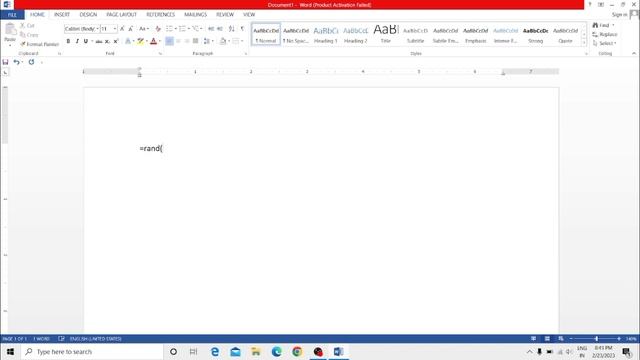Viewport: 640px width, 360px height.
Task: Apply yellow text highlight color
Action: click(140, 41)
